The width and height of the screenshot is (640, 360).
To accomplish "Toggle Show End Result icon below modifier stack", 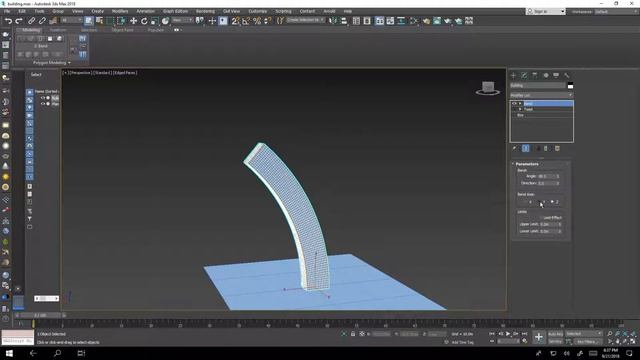I will pos(526,149).
